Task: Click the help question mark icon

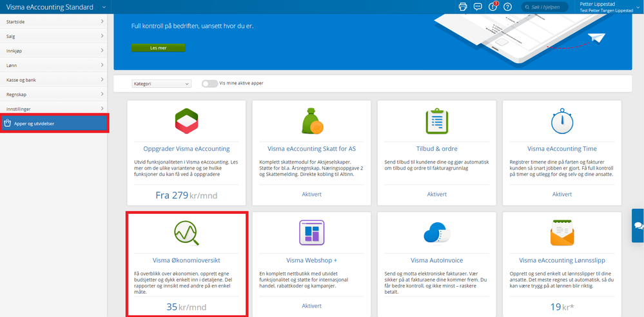Action: click(507, 7)
